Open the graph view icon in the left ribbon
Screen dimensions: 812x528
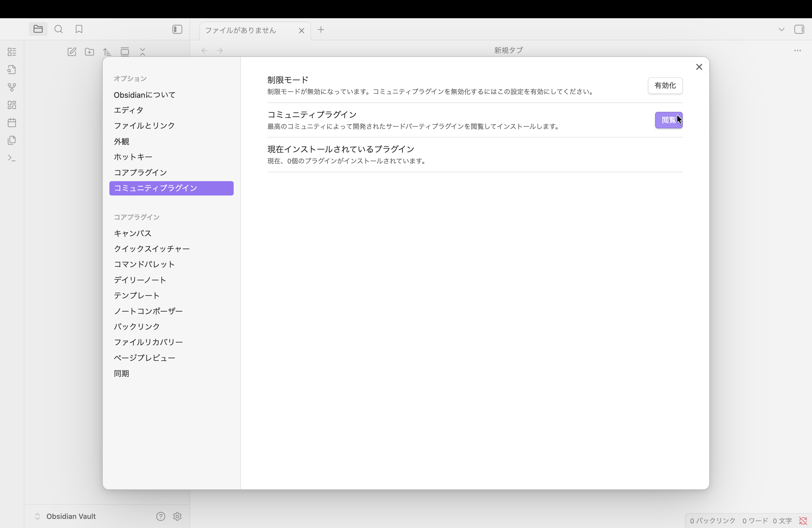pyautogui.click(x=12, y=87)
